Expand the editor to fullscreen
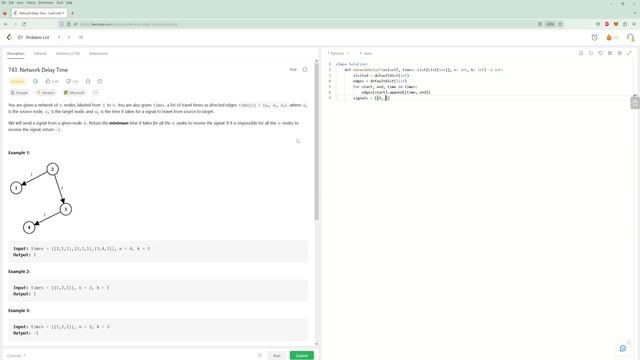 click(x=629, y=53)
